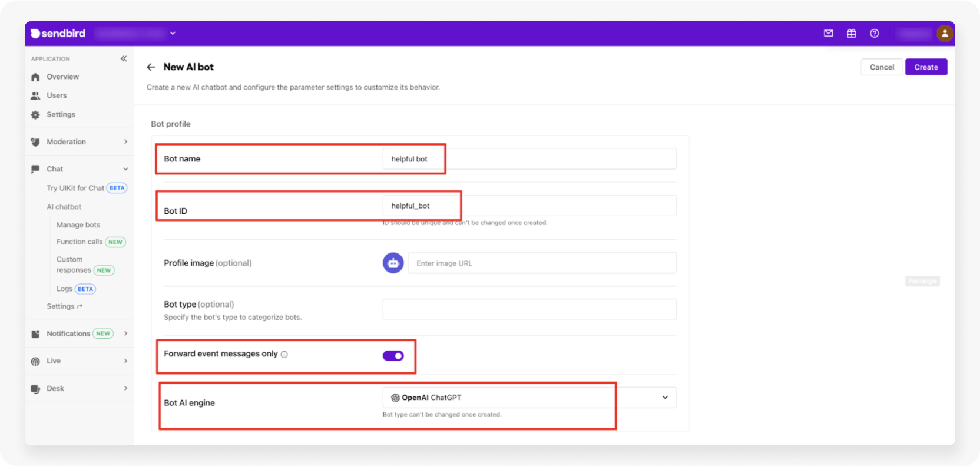Toggle Forward event messages only switch
Image resolution: width=980 pixels, height=466 pixels.
point(393,356)
